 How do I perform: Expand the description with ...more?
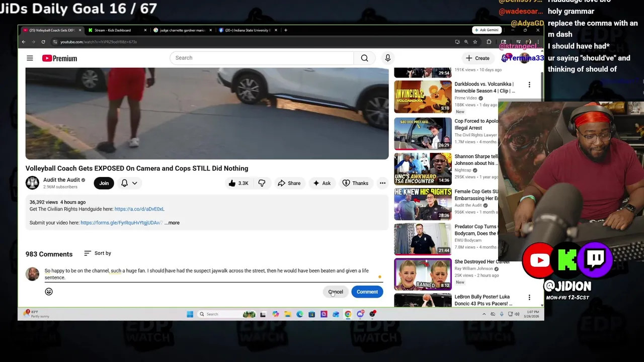click(172, 223)
